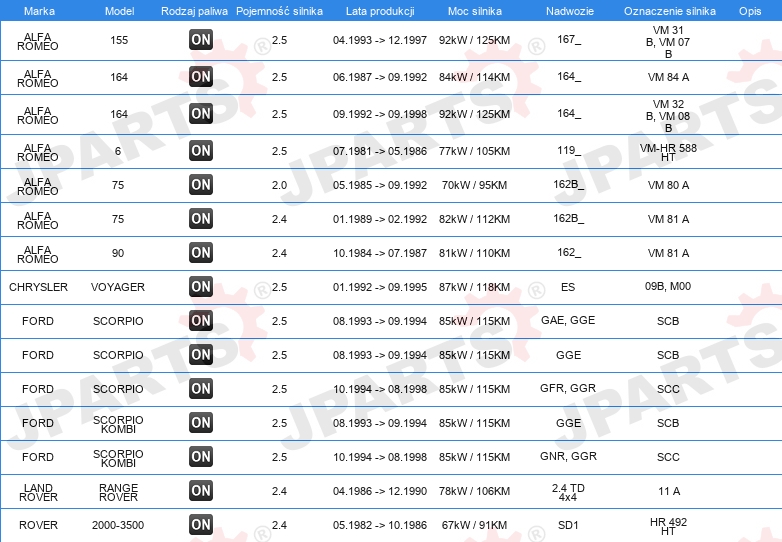Select the ON icon in Land Rover row
The image size is (782, 542).
pyautogui.click(x=200, y=491)
